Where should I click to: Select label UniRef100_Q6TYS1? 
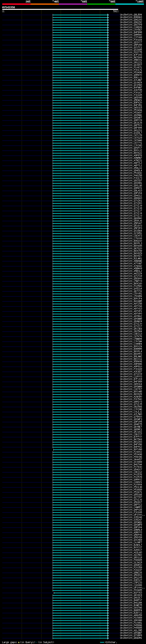(x=131, y=291)
